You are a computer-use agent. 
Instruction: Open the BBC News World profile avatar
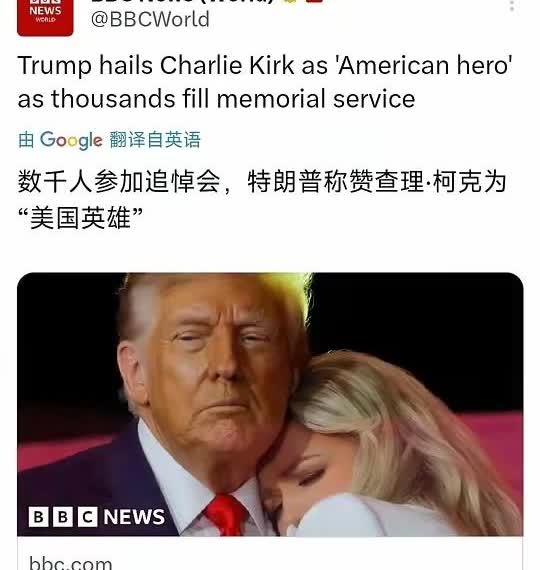click(x=45, y=17)
